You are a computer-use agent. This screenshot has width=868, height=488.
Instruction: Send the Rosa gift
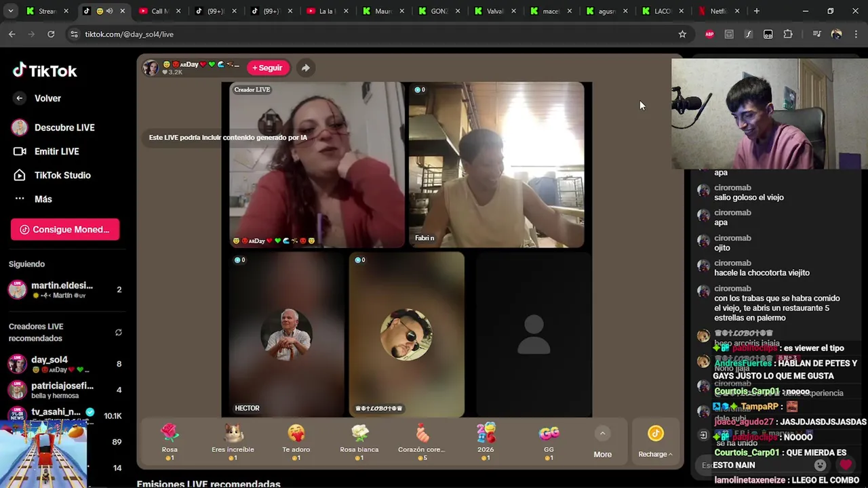170,442
